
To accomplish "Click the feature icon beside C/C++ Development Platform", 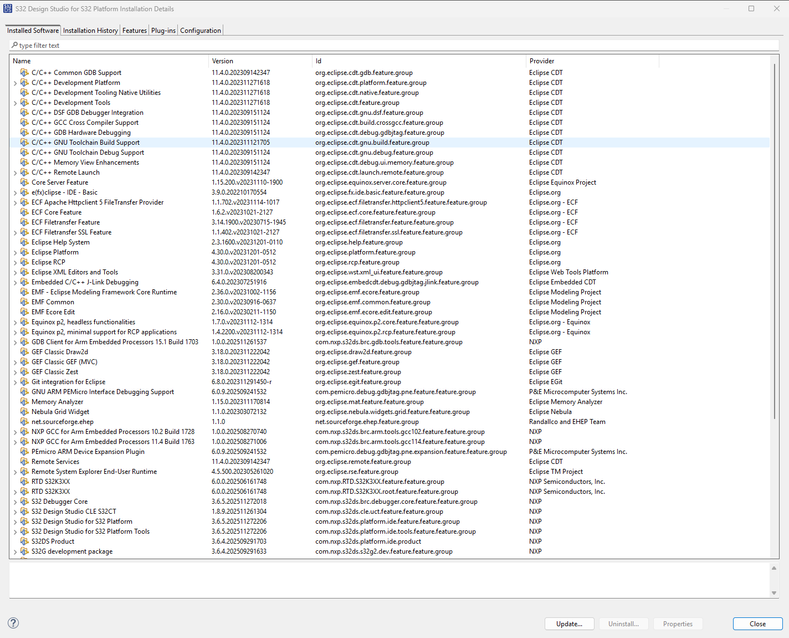I will point(24,83).
